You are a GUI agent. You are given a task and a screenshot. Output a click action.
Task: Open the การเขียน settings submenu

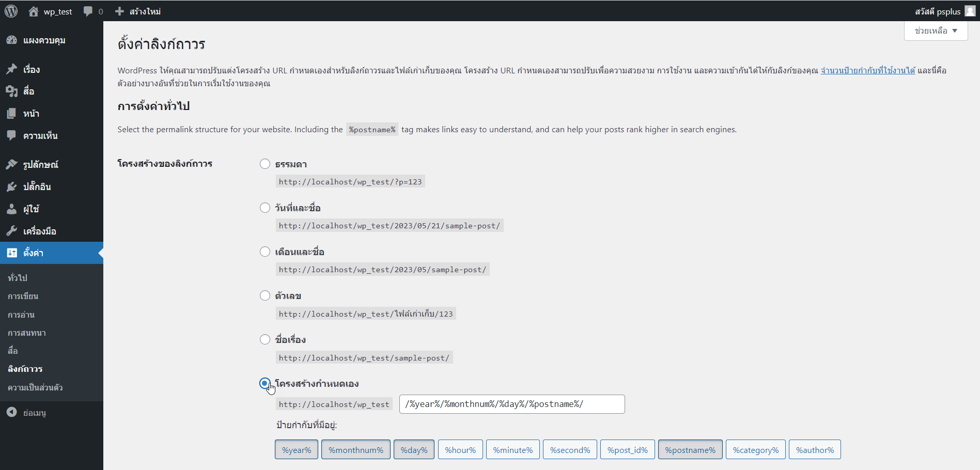click(23, 296)
